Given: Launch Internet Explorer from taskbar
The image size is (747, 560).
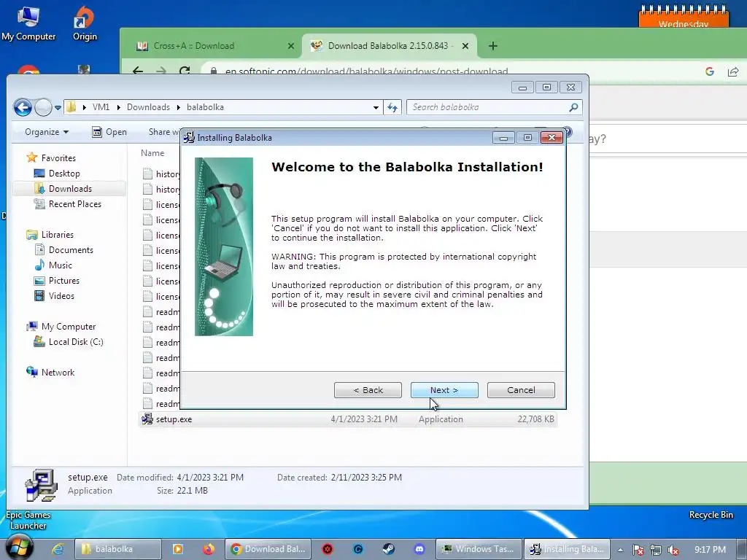Looking at the screenshot, I should tap(58, 549).
